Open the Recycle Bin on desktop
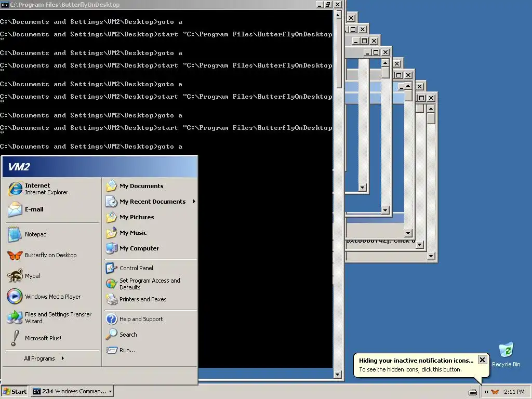This screenshot has width=532, height=399. pos(506,354)
